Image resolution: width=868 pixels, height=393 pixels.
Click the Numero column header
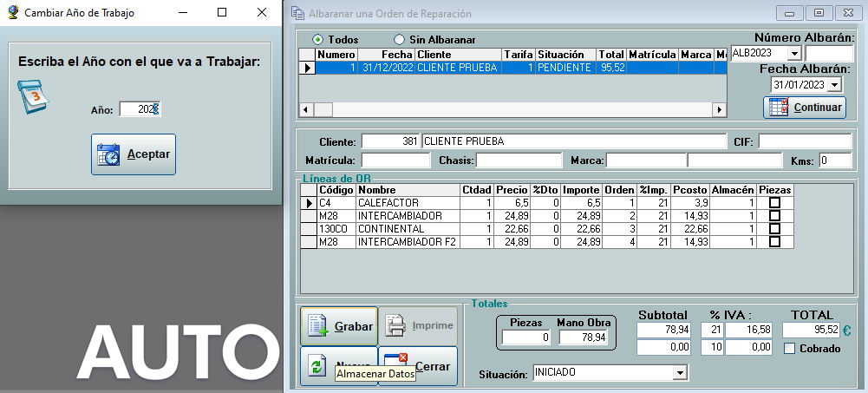336,55
